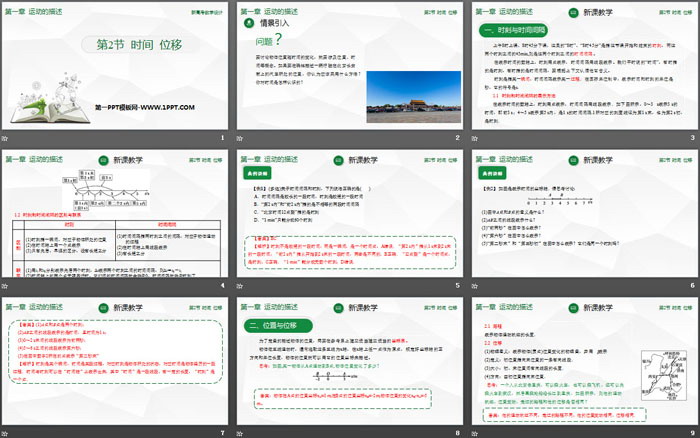The image size is (700, 438).
Task: Play slide 8's transition using its star icon
Action: [x=242, y=432]
